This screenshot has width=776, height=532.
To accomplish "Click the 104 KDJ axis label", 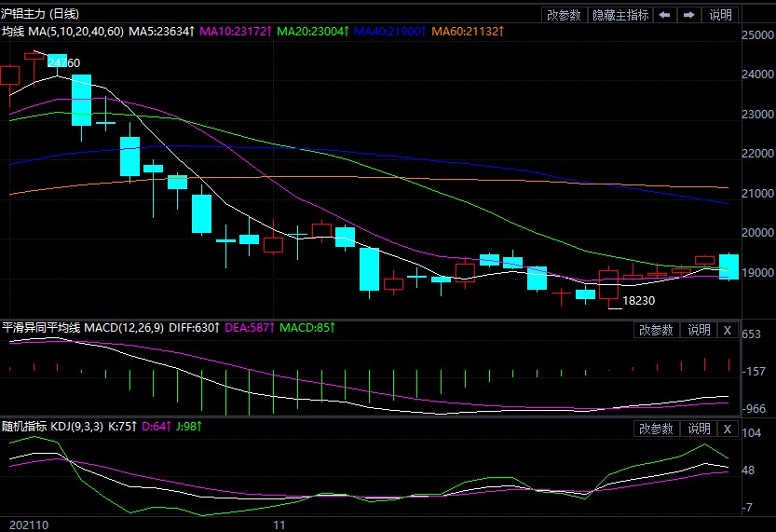I will click(751, 432).
